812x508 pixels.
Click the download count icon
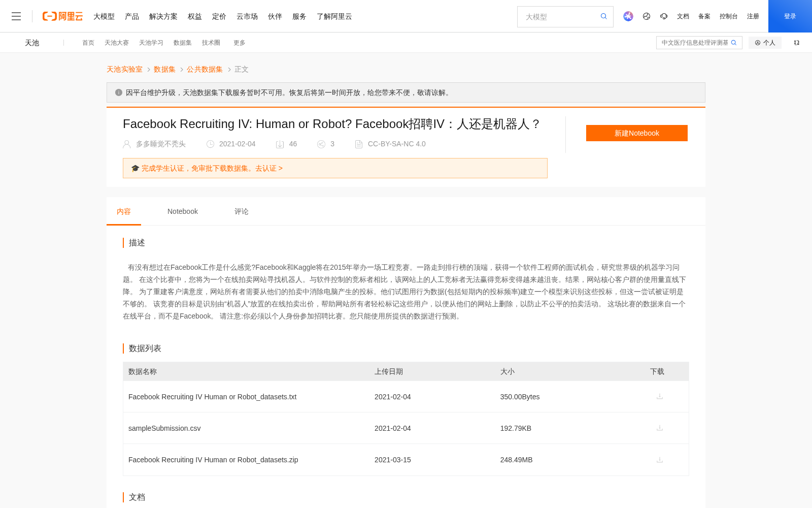(x=280, y=144)
